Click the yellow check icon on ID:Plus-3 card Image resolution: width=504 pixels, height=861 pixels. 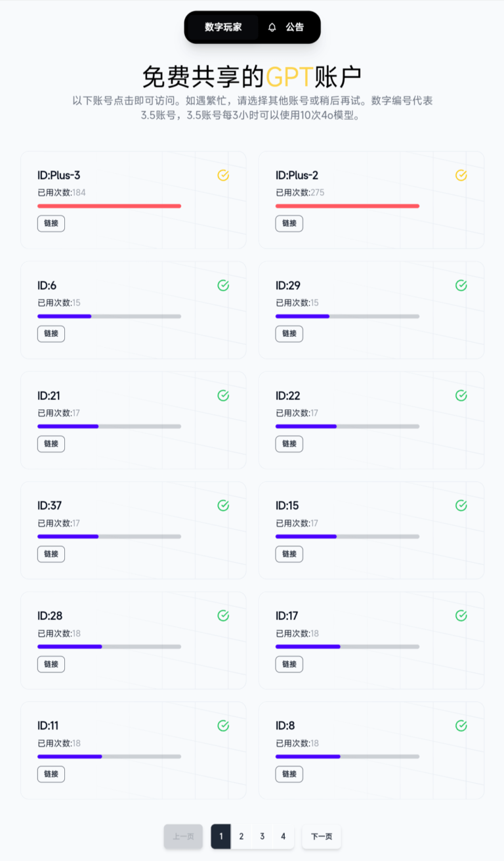(x=223, y=175)
